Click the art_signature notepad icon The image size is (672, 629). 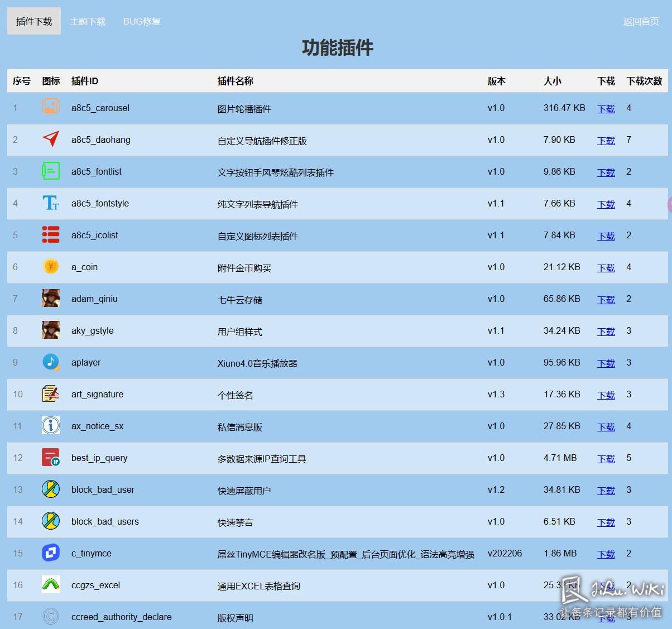51,393
